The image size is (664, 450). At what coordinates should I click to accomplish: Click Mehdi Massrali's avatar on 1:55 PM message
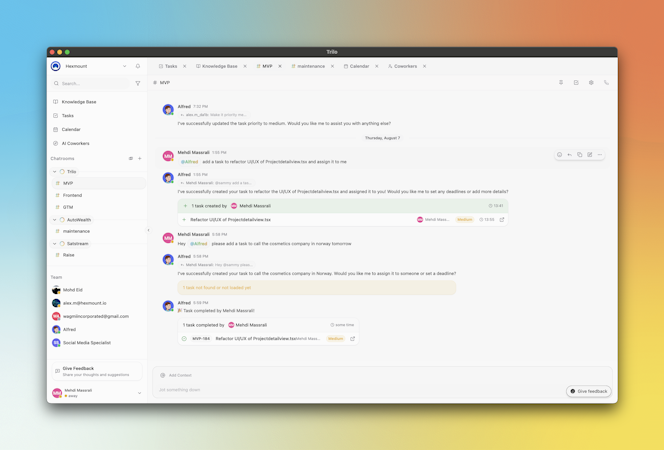click(168, 156)
